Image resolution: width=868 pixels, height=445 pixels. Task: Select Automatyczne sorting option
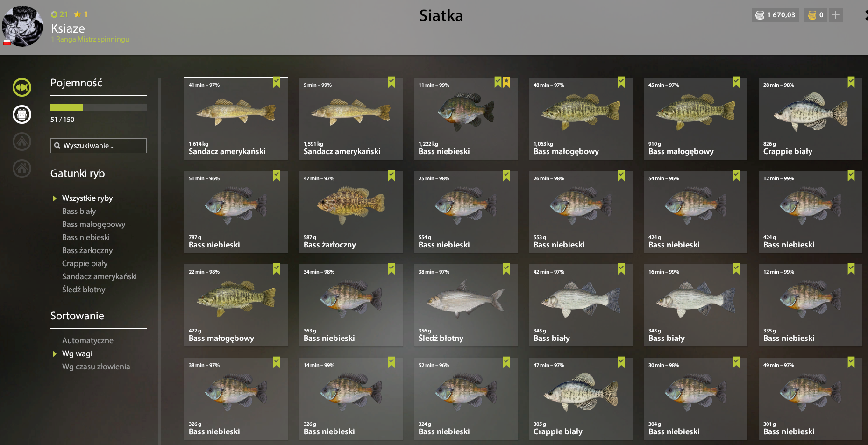tap(88, 340)
